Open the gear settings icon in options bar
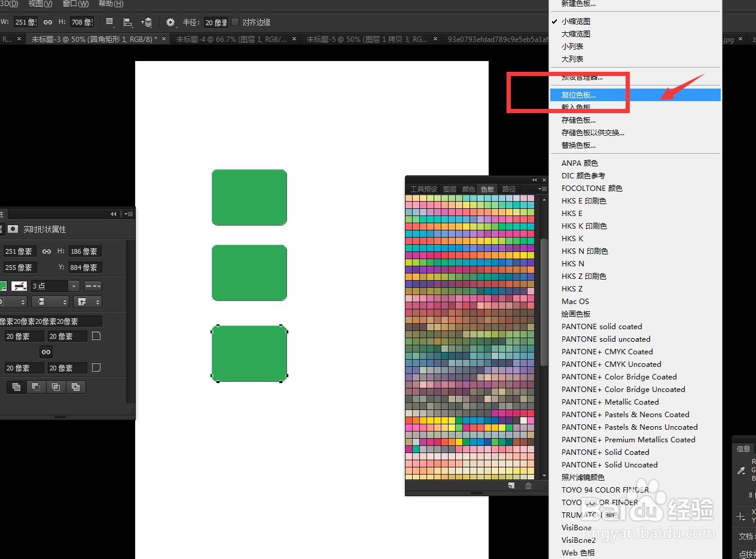 (171, 22)
